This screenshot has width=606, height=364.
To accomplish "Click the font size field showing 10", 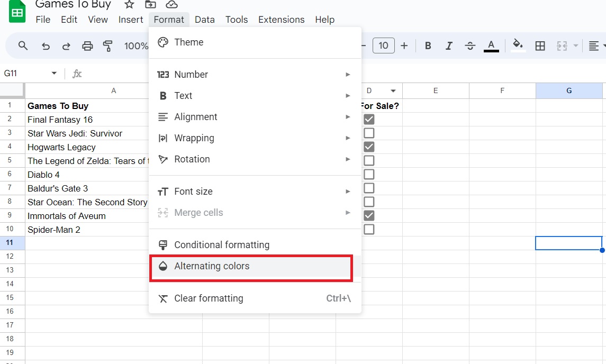I will pyautogui.click(x=383, y=46).
